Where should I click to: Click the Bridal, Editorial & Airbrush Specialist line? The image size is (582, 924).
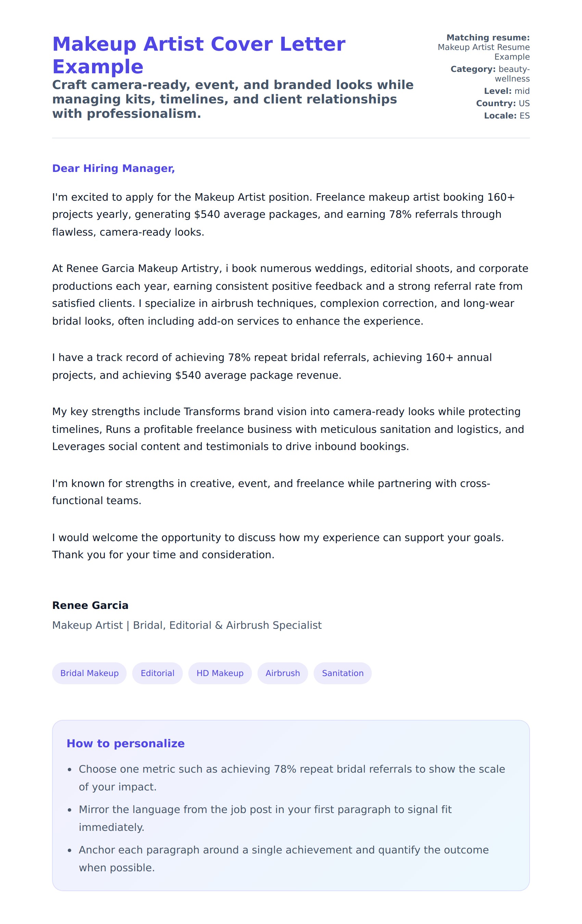tap(187, 625)
